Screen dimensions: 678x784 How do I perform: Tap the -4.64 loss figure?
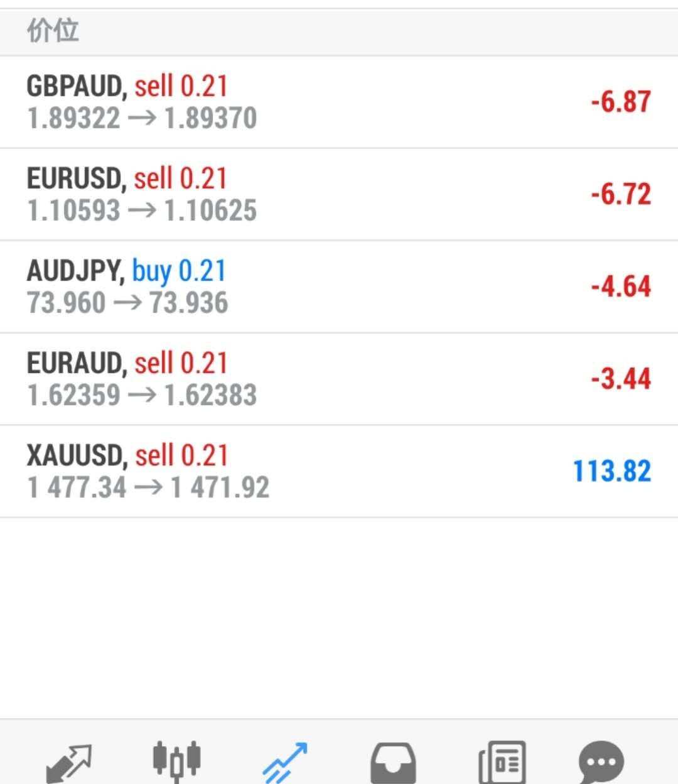(x=620, y=286)
